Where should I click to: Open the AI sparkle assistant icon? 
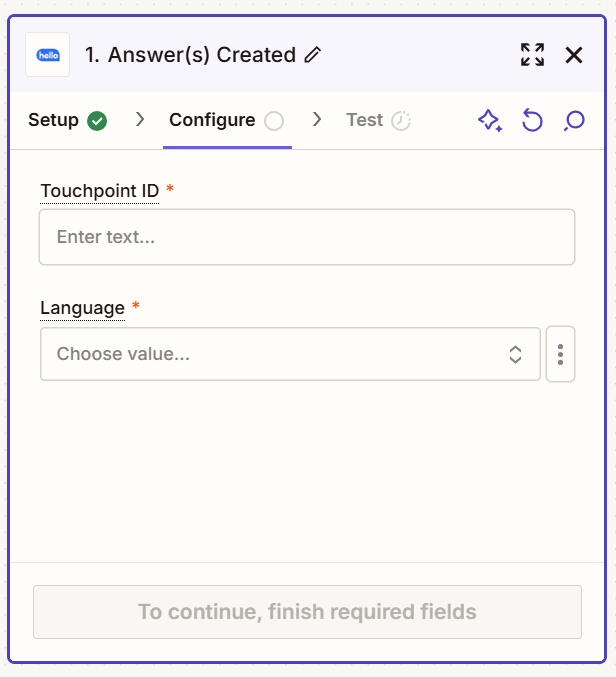pyautogui.click(x=489, y=121)
